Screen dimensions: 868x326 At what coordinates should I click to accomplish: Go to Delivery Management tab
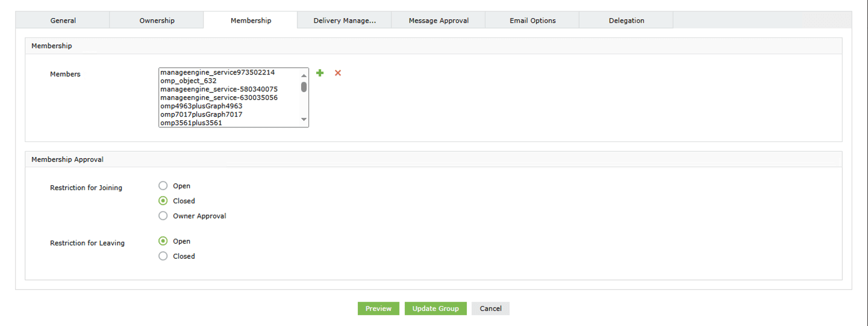click(345, 20)
